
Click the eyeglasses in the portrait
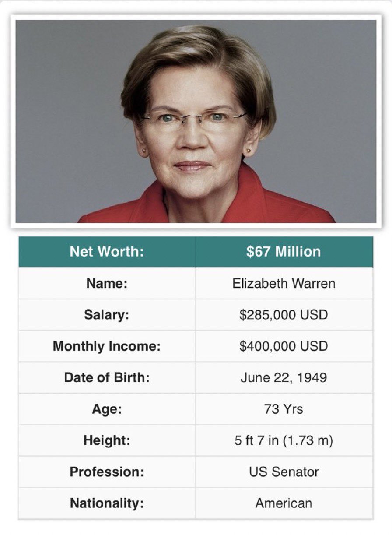click(x=194, y=118)
